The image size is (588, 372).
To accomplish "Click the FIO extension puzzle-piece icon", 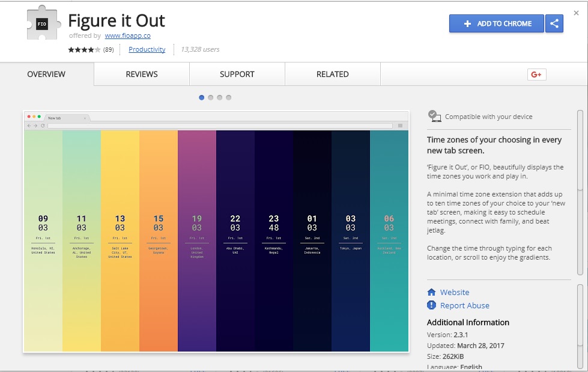I will pos(43,23).
